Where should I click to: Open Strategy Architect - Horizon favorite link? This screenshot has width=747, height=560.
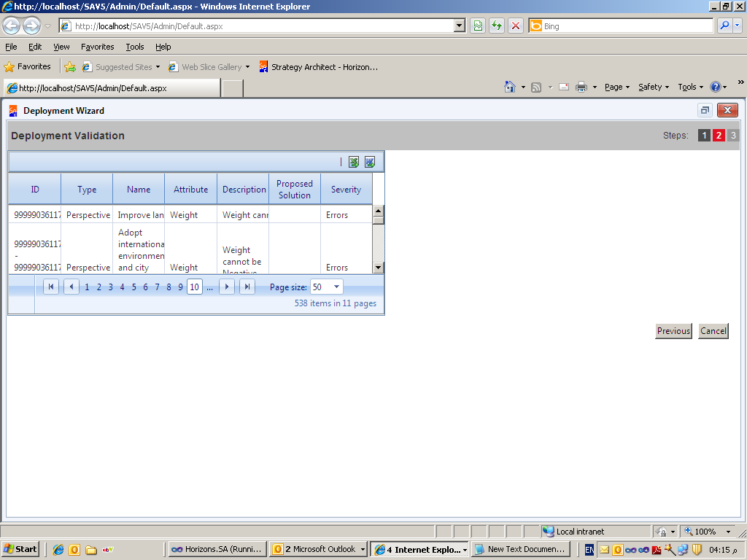[x=319, y=67]
